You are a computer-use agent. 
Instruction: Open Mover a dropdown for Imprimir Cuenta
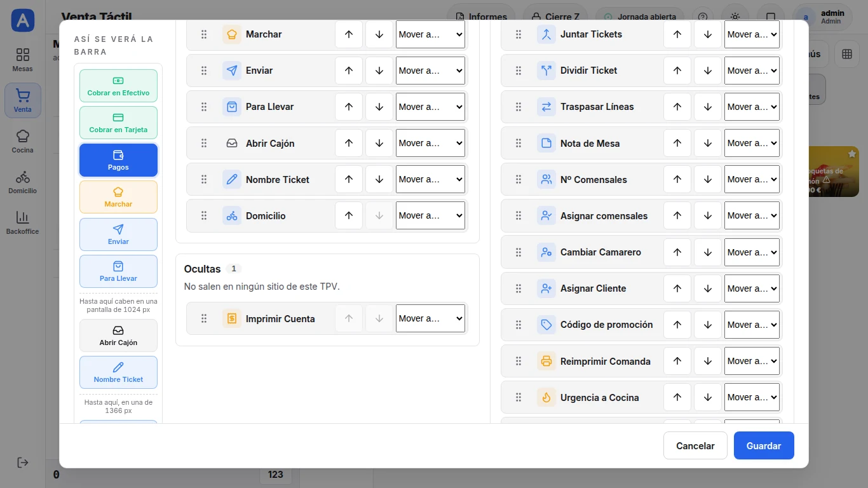pyautogui.click(x=430, y=318)
